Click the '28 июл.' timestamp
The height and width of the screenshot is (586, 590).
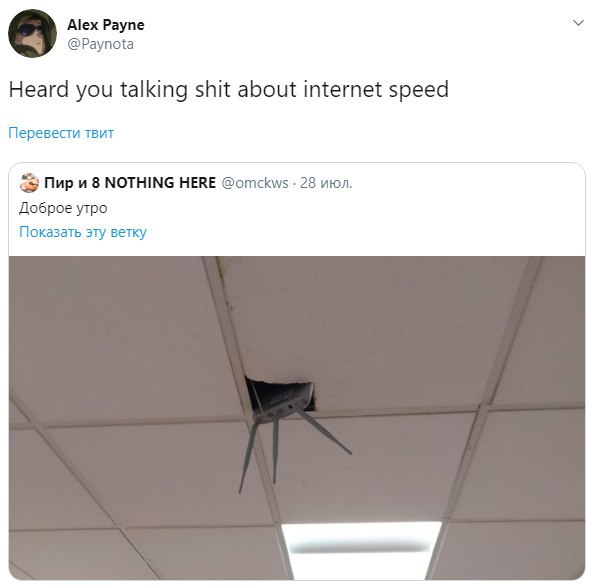(x=326, y=183)
